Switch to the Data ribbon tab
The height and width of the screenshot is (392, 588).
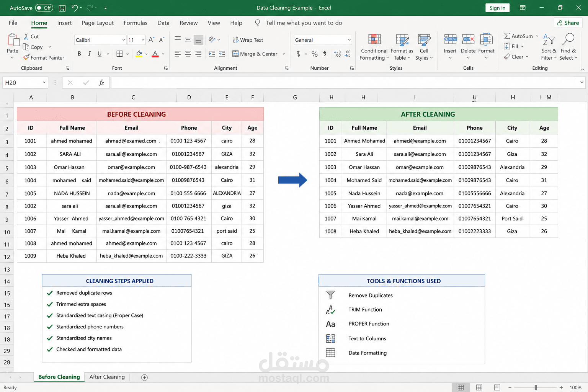163,23
